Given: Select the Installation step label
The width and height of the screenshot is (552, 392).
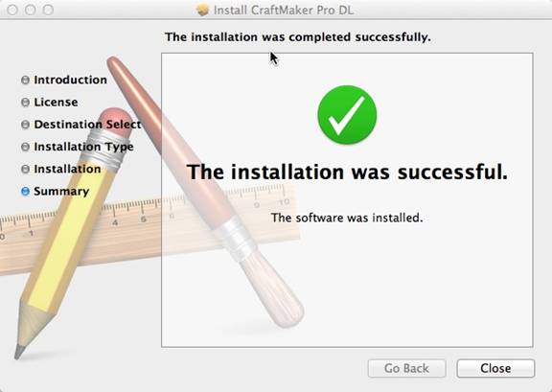Looking at the screenshot, I should [67, 169].
